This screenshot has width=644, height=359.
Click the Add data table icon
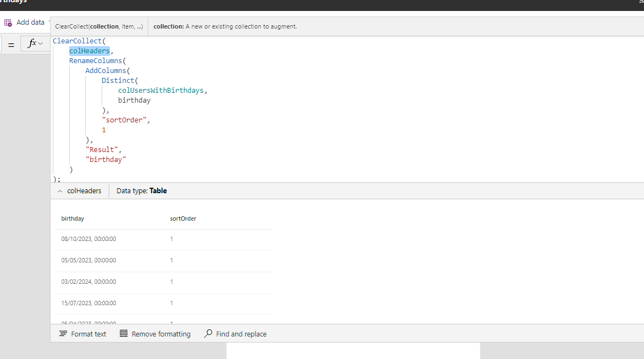[x=8, y=23]
